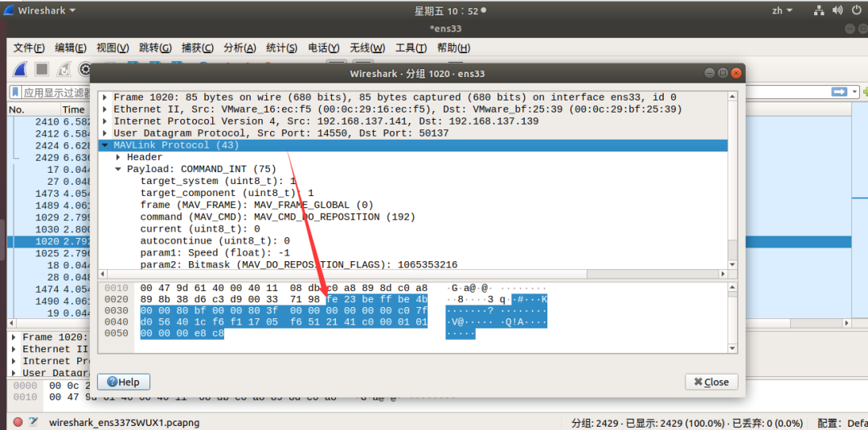The width and height of the screenshot is (868, 430).
Task: Open the 编辑(E) menu
Action: pyautogui.click(x=70, y=48)
